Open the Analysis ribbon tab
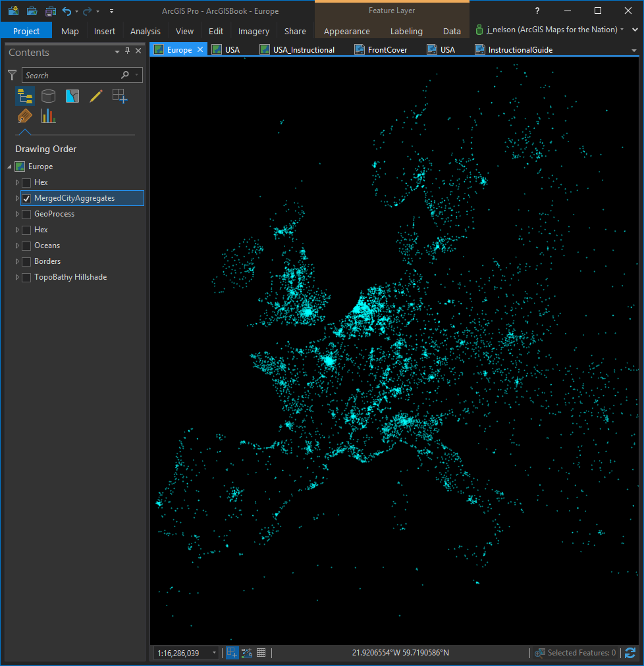The width and height of the screenshot is (644, 666). (145, 31)
